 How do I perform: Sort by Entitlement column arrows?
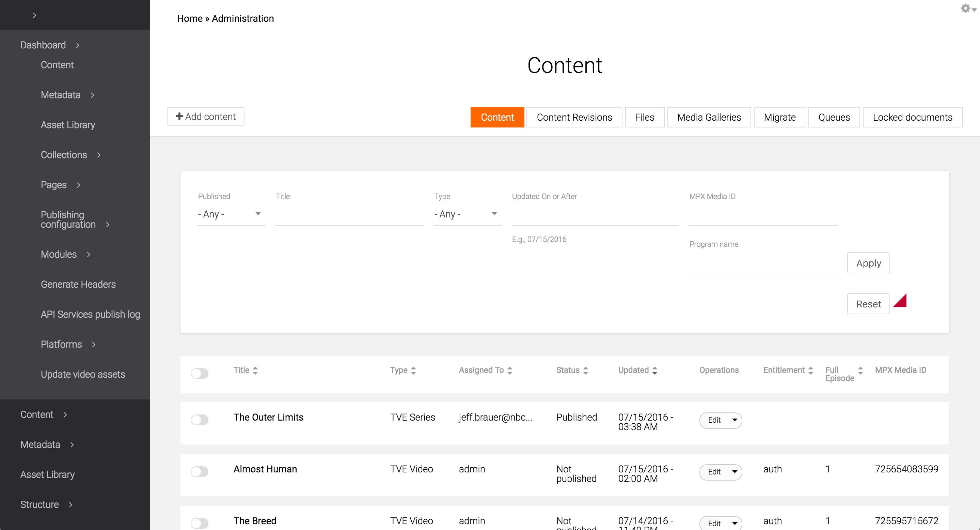click(x=811, y=370)
